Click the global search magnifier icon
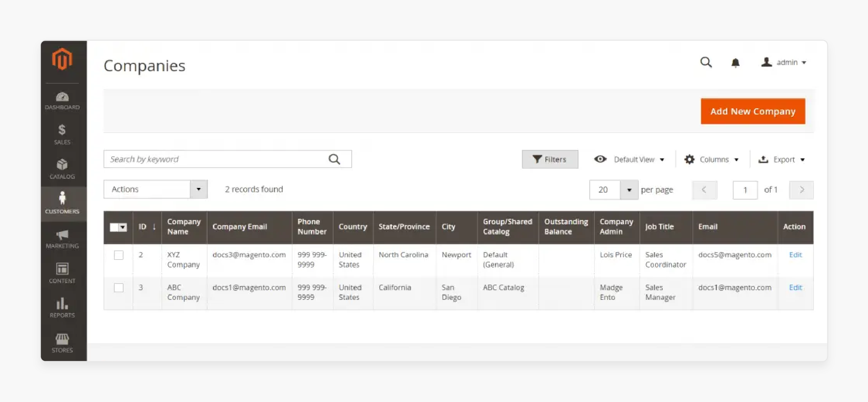The height and width of the screenshot is (402, 868). (x=706, y=63)
